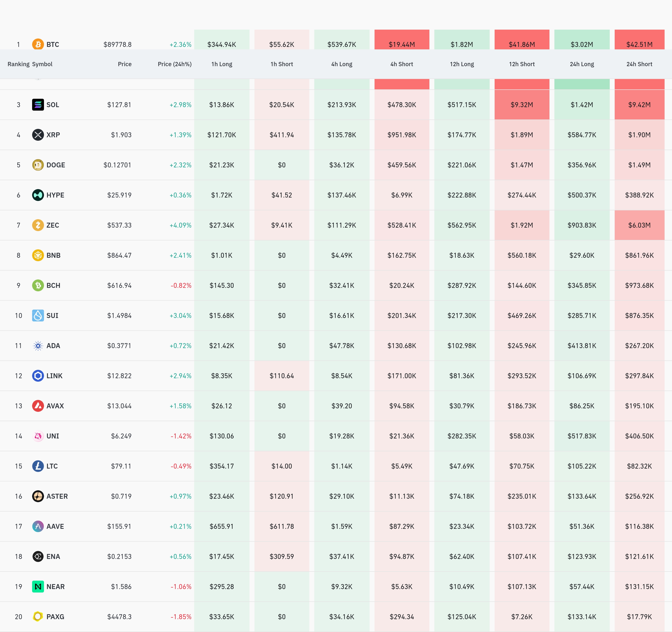The image size is (672, 632).
Task: Sort by the Price column header
Action: click(x=125, y=64)
